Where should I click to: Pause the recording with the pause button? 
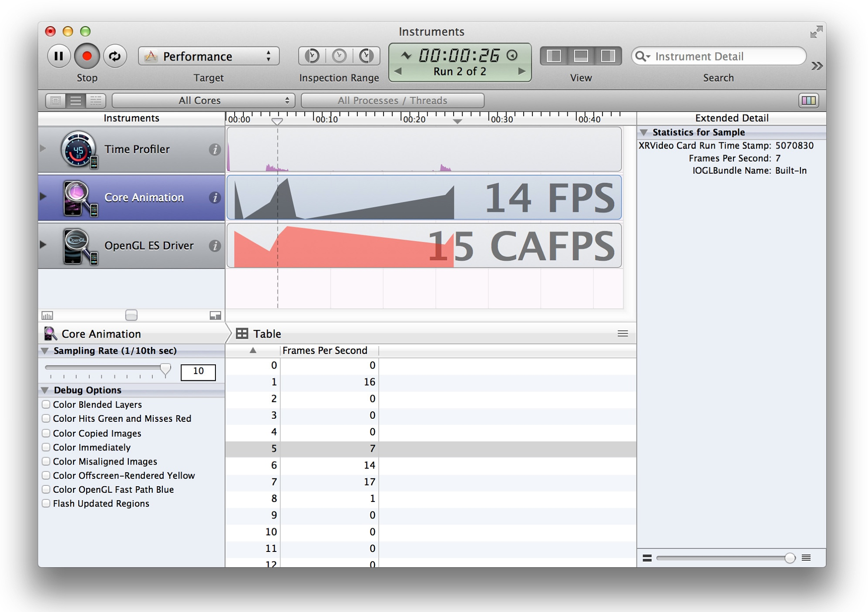(58, 56)
